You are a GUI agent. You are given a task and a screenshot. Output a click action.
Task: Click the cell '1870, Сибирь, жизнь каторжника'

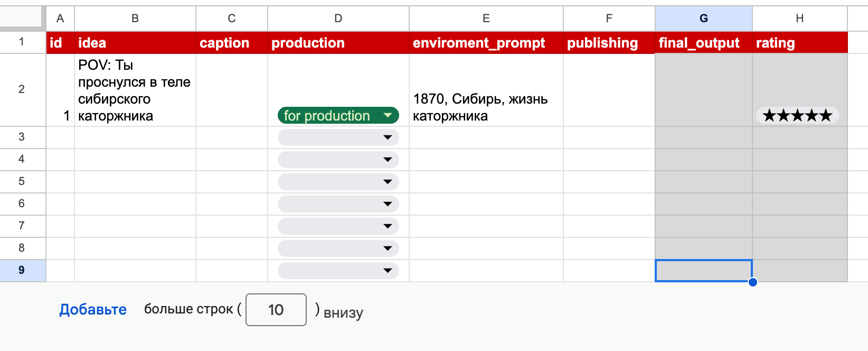pyautogui.click(x=486, y=107)
